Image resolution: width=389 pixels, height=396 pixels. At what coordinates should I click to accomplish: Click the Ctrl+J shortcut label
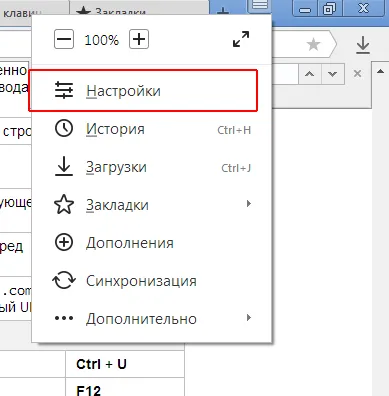pyautogui.click(x=236, y=168)
